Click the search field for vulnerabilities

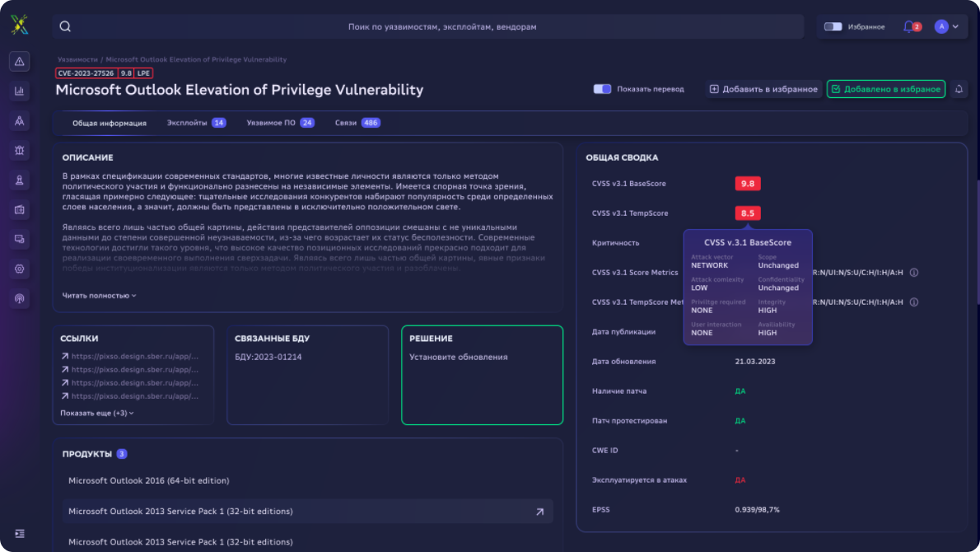(x=428, y=27)
